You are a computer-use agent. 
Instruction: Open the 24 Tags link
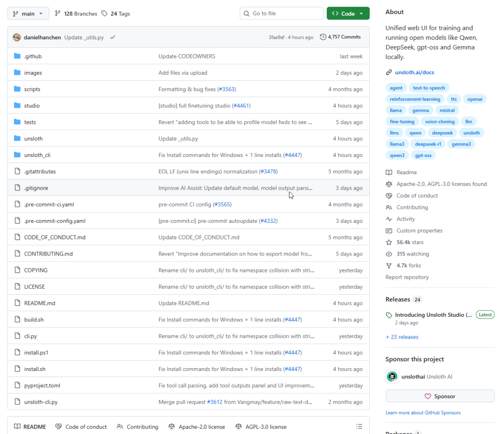[120, 14]
